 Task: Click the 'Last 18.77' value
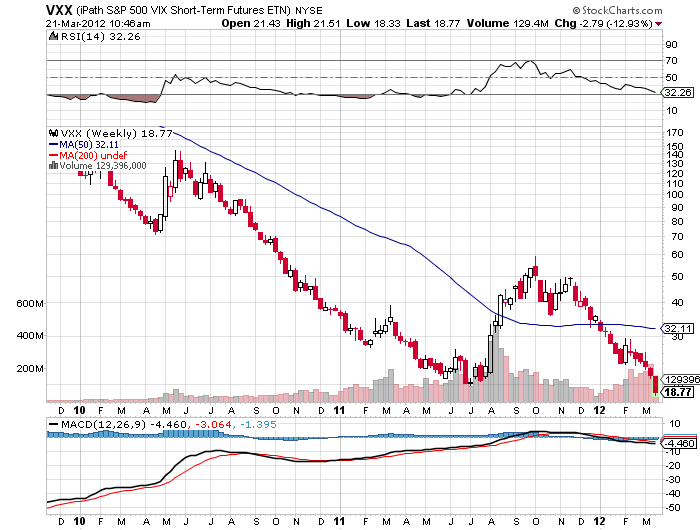(433, 24)
